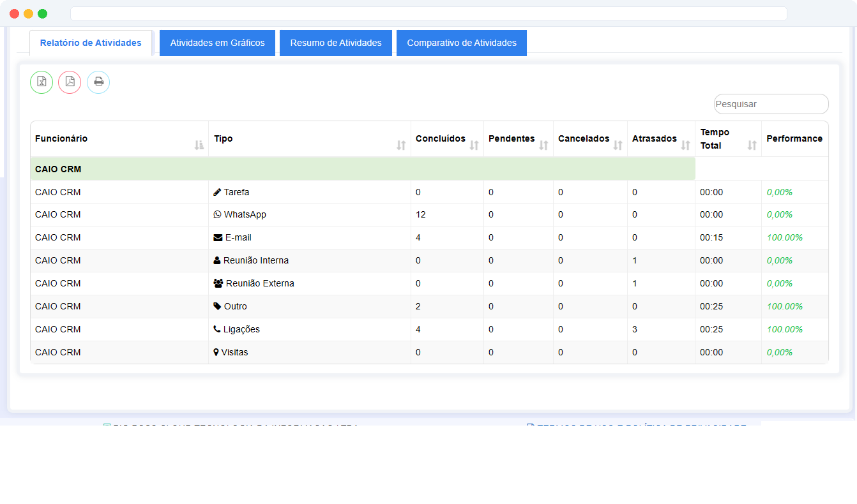The height and width of the screenshot is (504, 857).
Task: Print the activity report
Action: point(98,82)
